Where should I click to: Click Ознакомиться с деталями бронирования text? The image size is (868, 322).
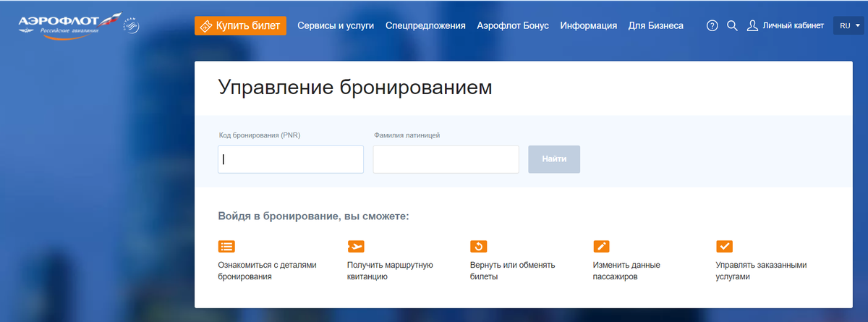click(x=268, y=271)
